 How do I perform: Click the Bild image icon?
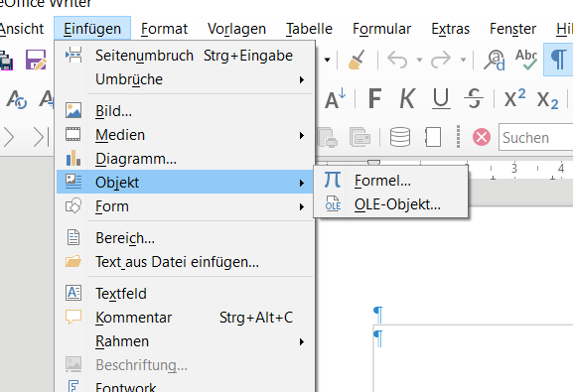[x=73, y=110]
